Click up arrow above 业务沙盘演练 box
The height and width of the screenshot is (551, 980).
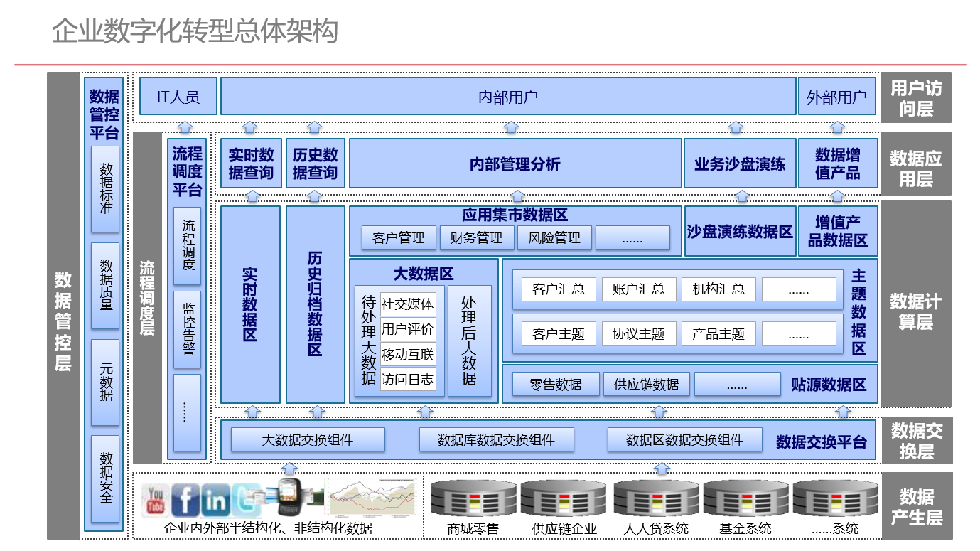pos(736,127)
